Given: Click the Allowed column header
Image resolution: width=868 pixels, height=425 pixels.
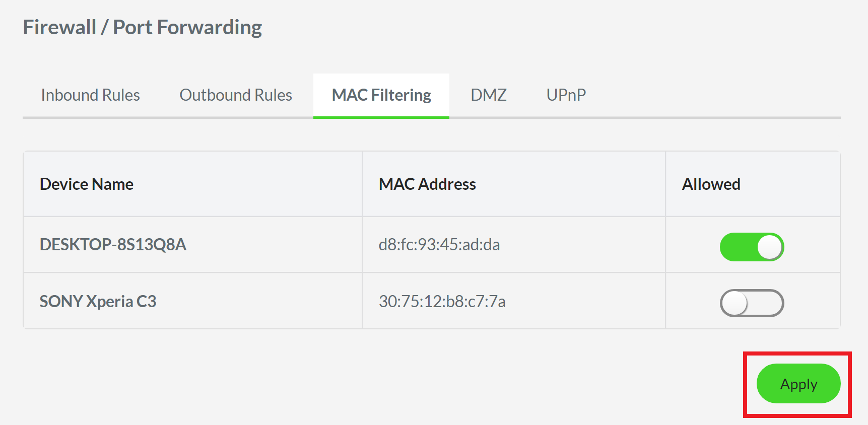Looking at the screenshot, I should click(711, 184).
